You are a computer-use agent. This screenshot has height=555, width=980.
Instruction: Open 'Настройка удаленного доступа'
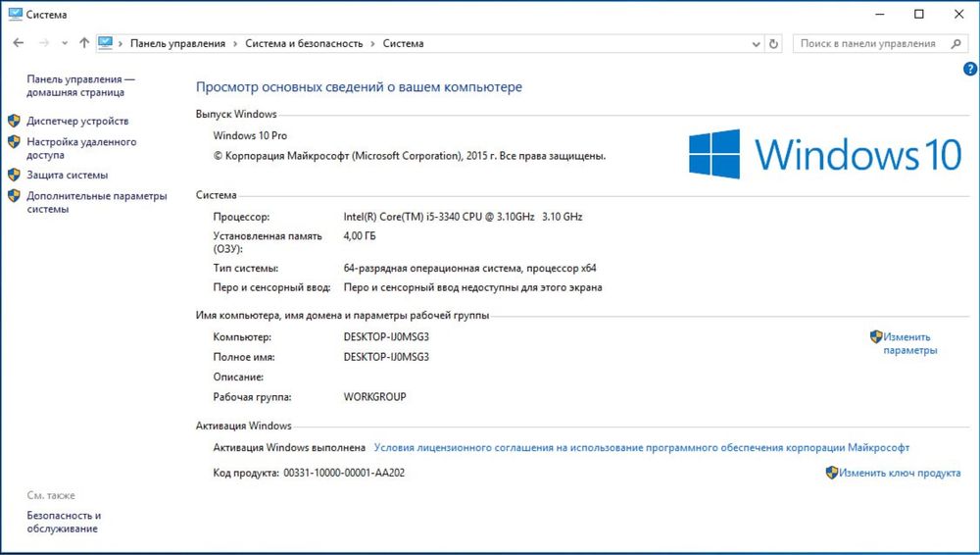pyautogui.click(x=81, y=148)
